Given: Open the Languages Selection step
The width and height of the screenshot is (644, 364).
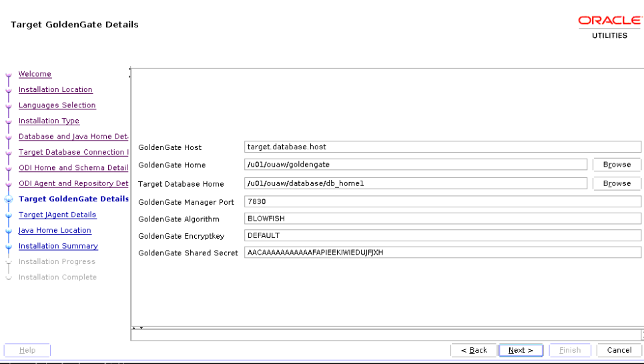Looking at the screenshot, I should (57, 105).
